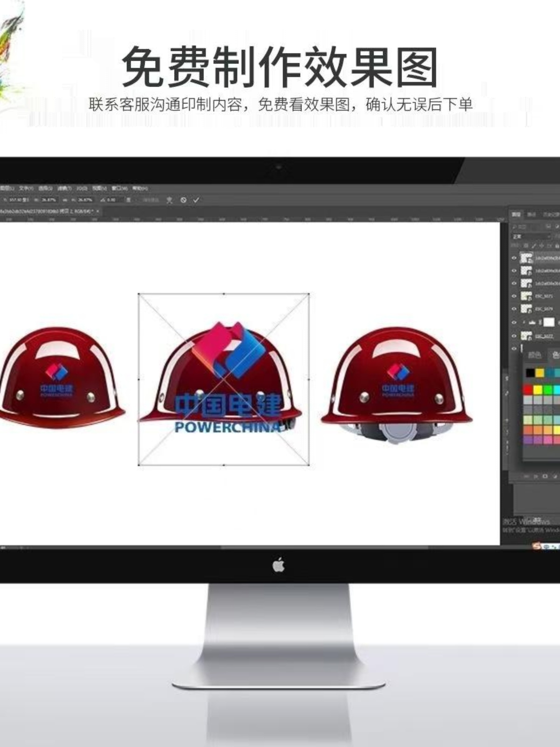Click the height percentage field 26.67%

click(x=85, y=200)
